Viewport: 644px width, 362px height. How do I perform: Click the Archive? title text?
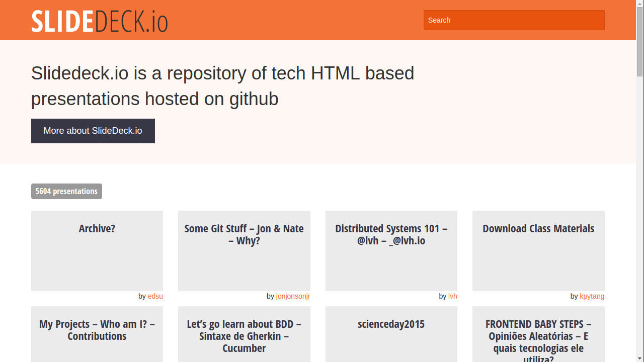[97, 228]
